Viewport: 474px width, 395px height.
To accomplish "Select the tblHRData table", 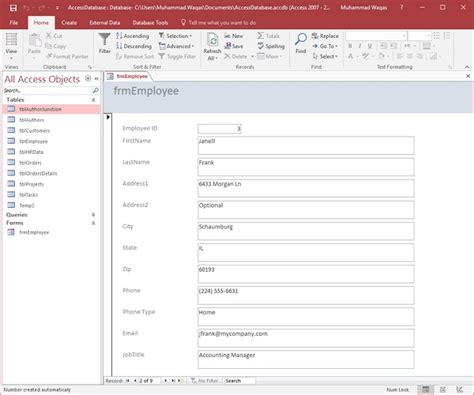I will (31, 152).
